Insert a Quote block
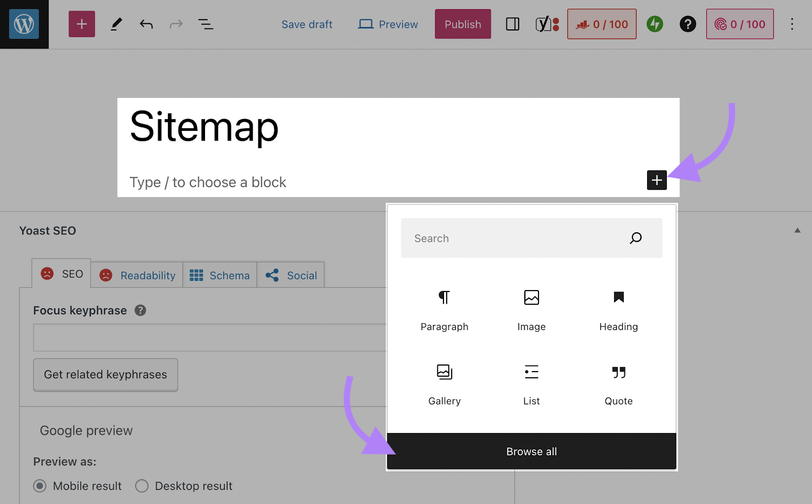Screen dimensions: 812x504 (x=618, y=384)
